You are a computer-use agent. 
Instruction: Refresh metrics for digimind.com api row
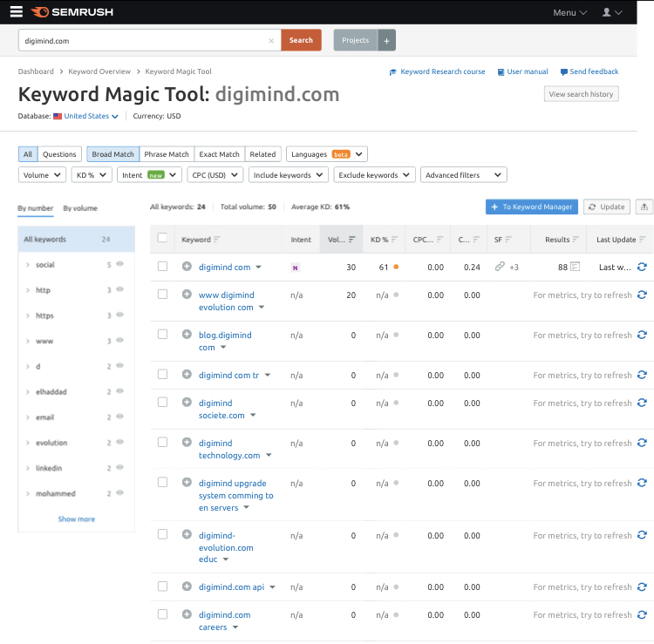pos(642,586)
